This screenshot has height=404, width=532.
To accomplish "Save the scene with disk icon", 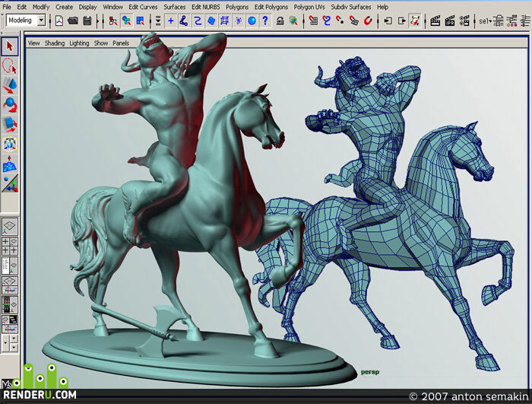I will tap(87, 21).
